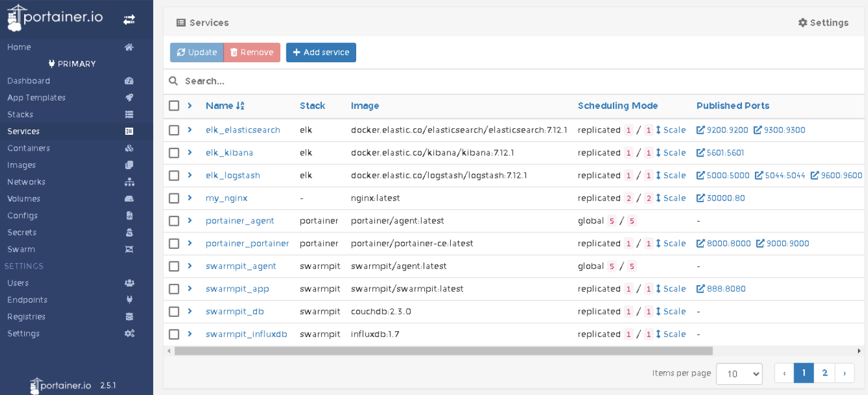
Task: Open Dashboard in the sidebar
Action: click(x=28, y=81)
